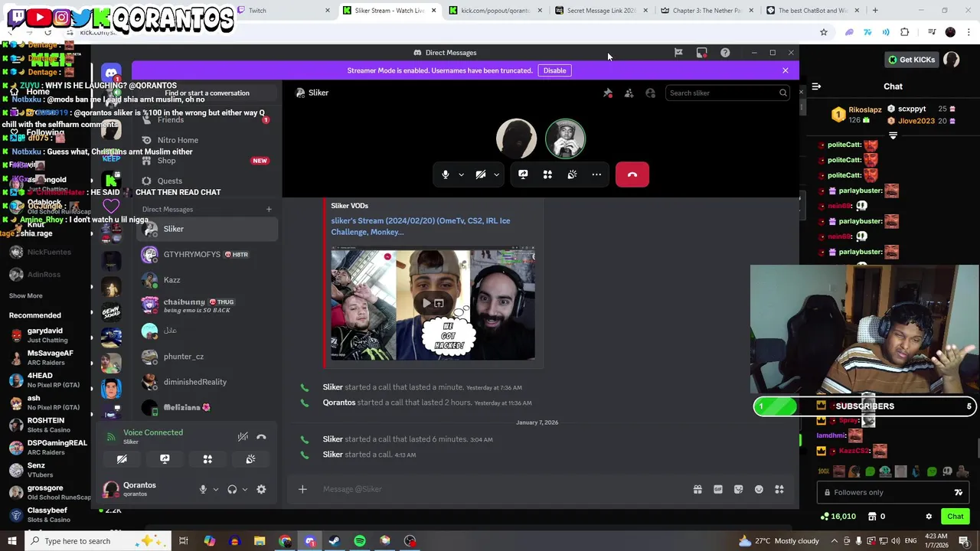Mute microphone in Discord call controls

point(446,174)
